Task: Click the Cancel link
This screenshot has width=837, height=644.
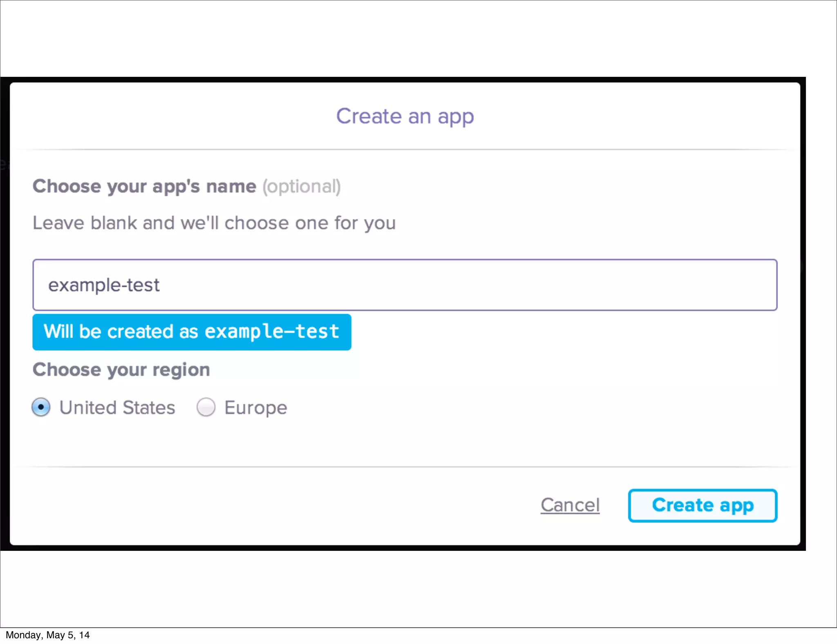Action: [x=570, y=505]
